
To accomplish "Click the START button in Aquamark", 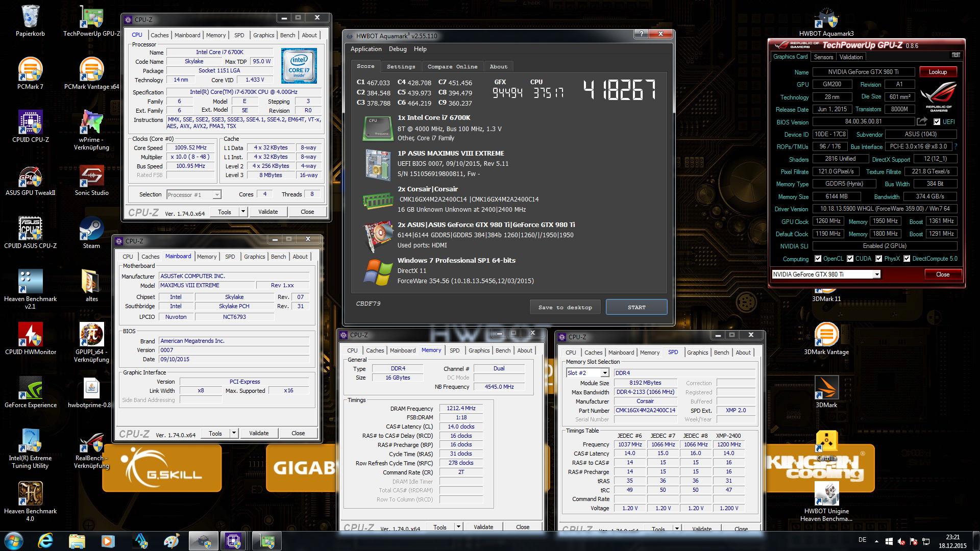I will pos(636,307).
